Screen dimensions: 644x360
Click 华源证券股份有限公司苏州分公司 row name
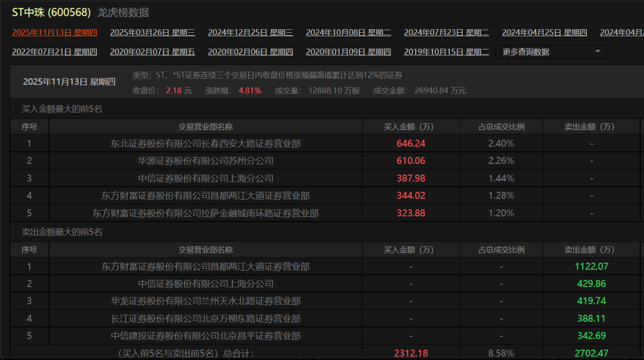pyautogui.click(x=205, y=161)
